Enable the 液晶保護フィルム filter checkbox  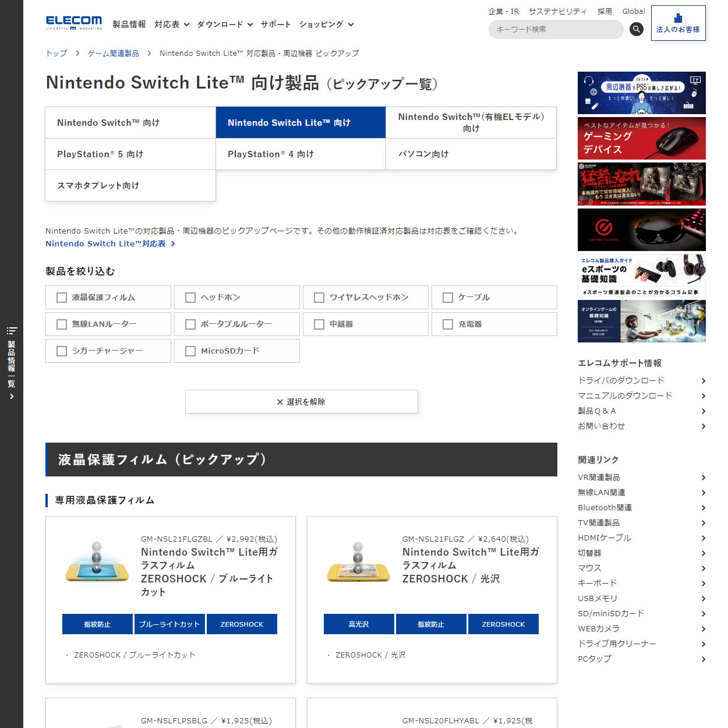(61, 297)
